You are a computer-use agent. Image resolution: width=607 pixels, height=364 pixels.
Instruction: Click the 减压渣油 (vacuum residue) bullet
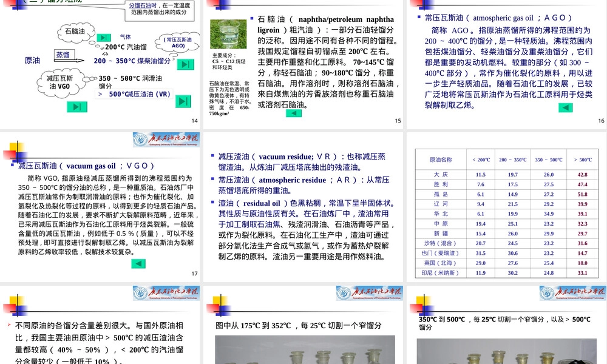pyautogui.click(x=302, y=162)
